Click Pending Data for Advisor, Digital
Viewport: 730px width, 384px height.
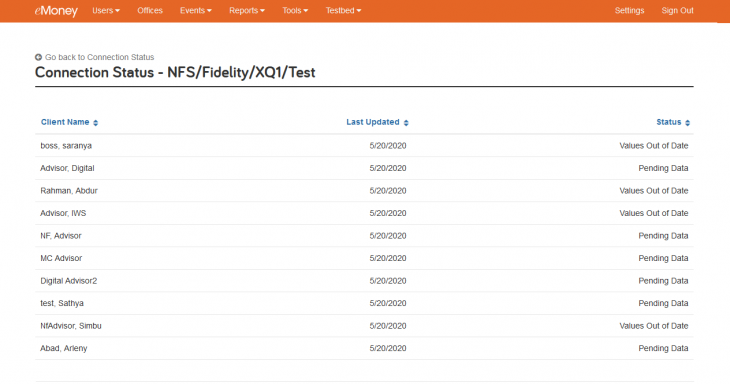coord(663,168)
